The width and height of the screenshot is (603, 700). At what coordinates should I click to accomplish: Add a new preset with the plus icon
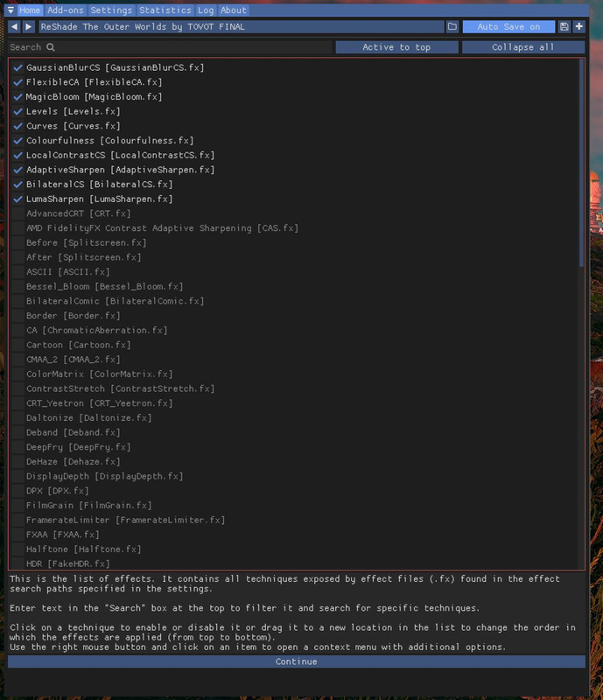pos(578,27)
